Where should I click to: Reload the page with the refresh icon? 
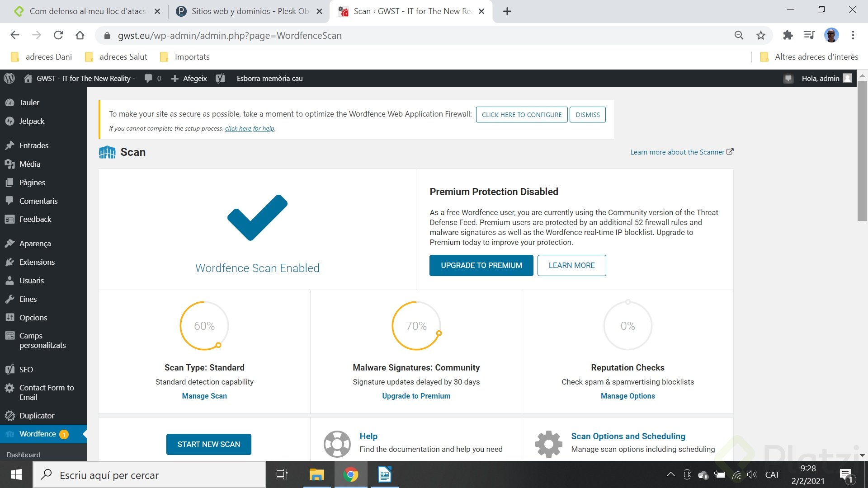58,35
